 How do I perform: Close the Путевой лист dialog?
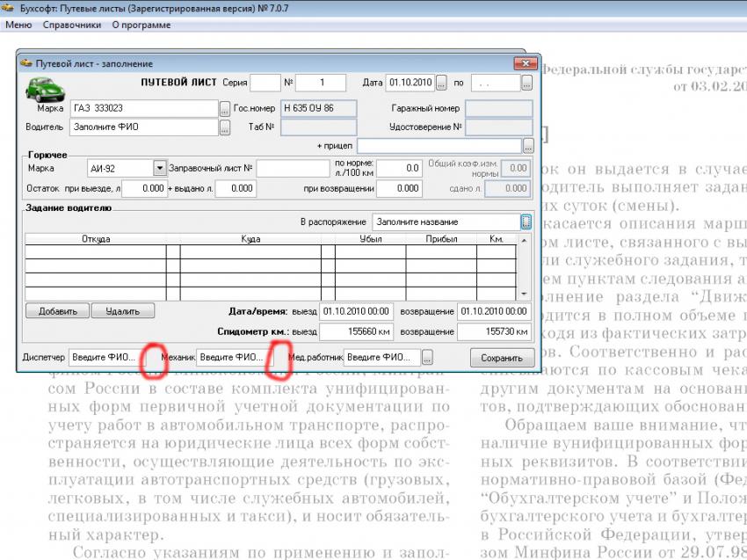coord(526,63)
